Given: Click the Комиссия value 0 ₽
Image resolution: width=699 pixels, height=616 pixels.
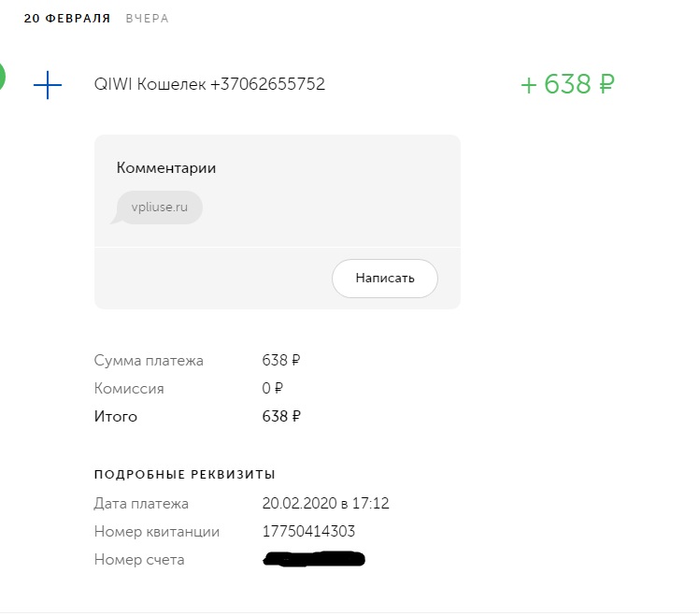Looking at the screenshot, I should pos(272,388).
